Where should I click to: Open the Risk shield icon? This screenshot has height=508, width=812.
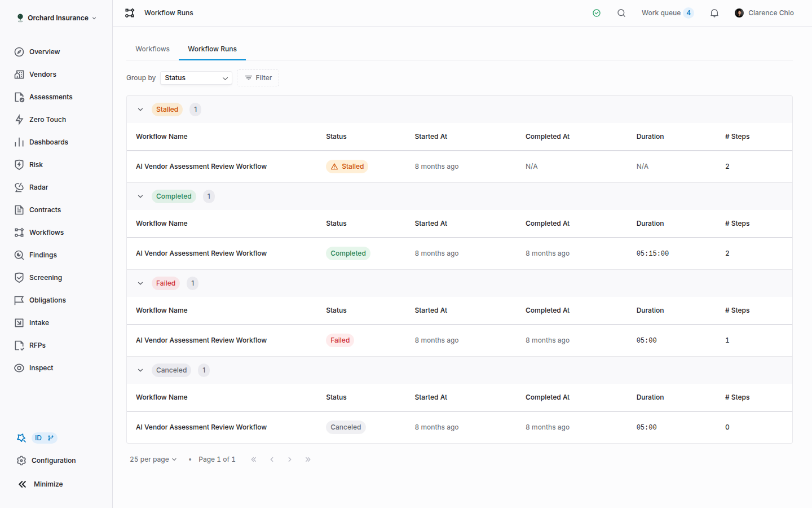coord(19,165)
